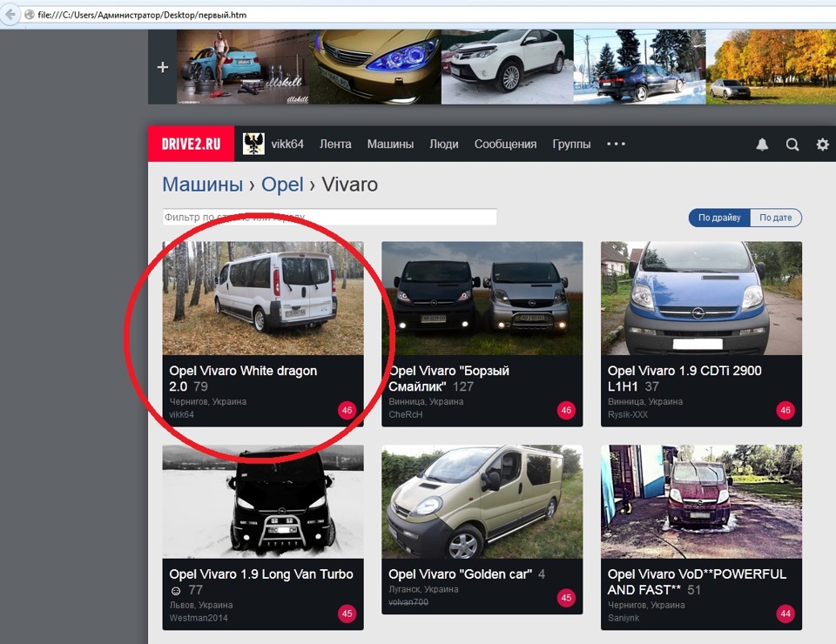This screenshot has width=836, height=644.
Task: Open the white Vivaro in forest photo
Action: (263, 299)
